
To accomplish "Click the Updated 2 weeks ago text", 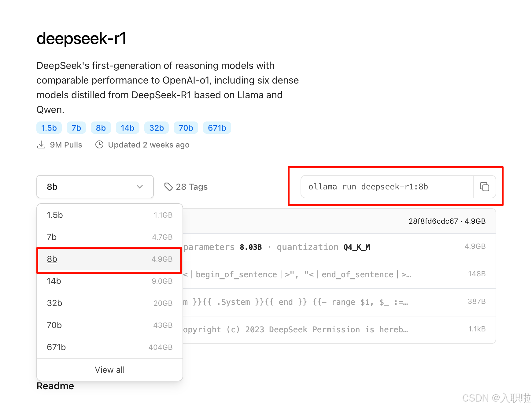I will tap(149, 145).
